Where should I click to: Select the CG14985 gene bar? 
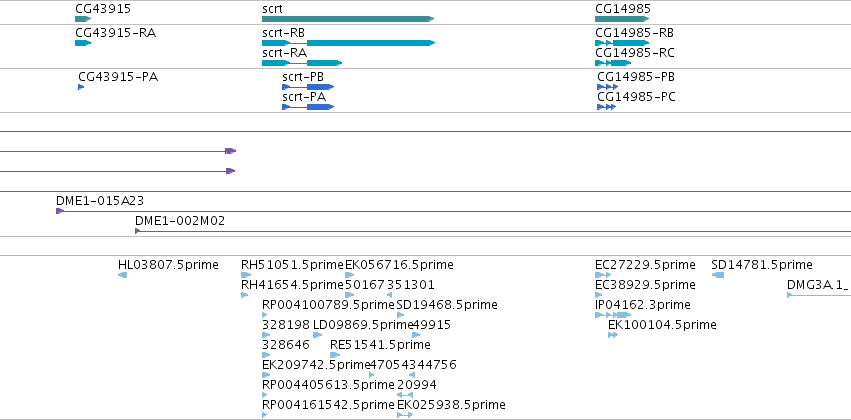tap(622, 19)
